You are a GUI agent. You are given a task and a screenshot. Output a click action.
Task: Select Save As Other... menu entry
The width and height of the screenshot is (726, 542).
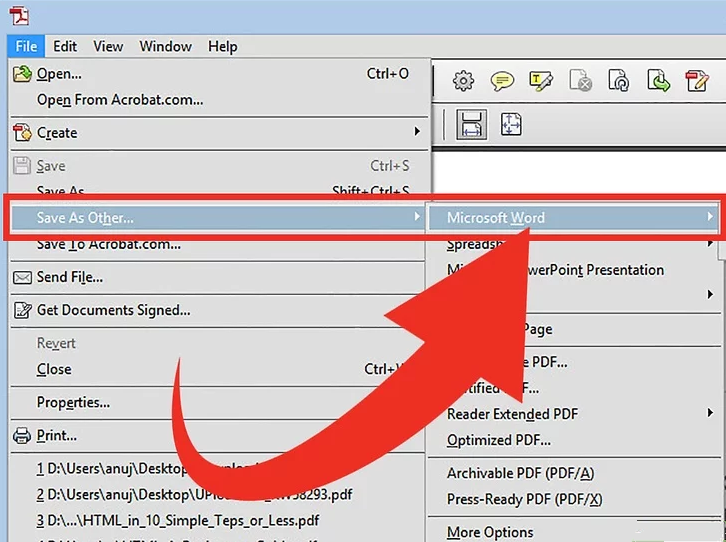click(218, 218)
